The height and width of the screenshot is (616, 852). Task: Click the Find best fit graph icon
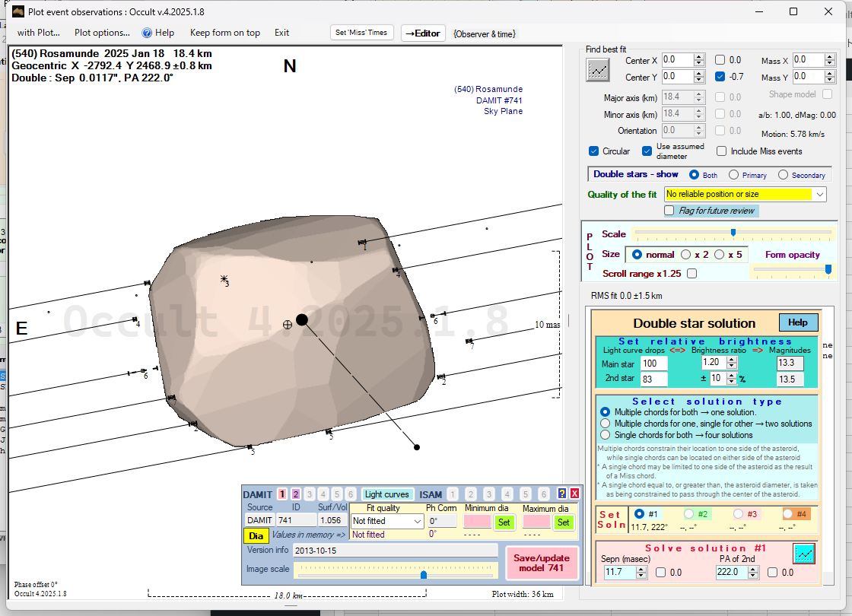598,69
